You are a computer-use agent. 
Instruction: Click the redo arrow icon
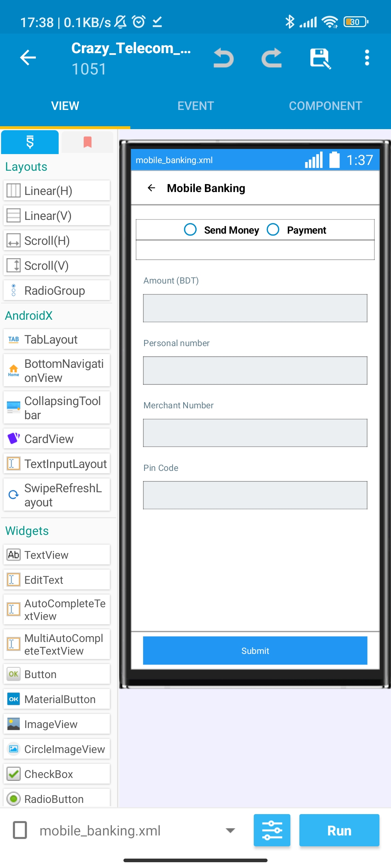tap(272, 58)
